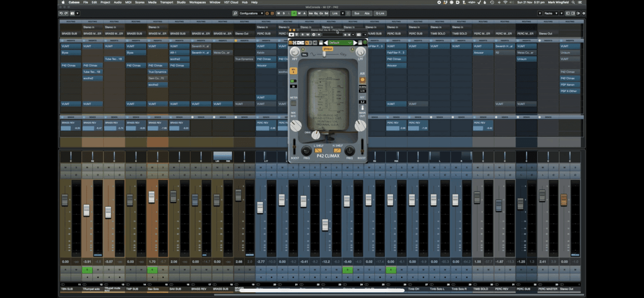Image resolution: width=644 pixels, height=298 pixels.
Task: Click the MAIN OUT knob in P42 Climax
Action: (360, 126)
